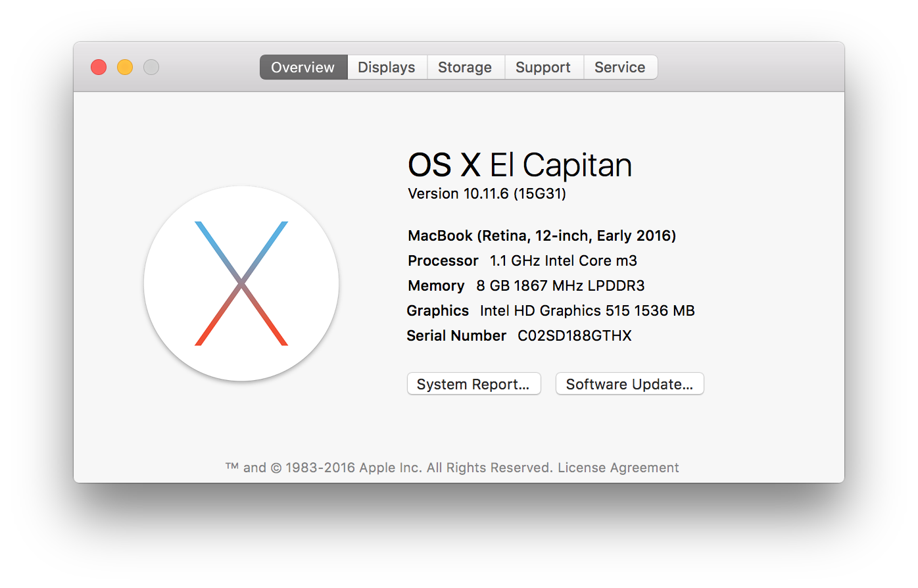Image resolution: width=918 pixels, height=588 pixels.
Task: Switch to the Overview tab
Action: coord(303,67)
